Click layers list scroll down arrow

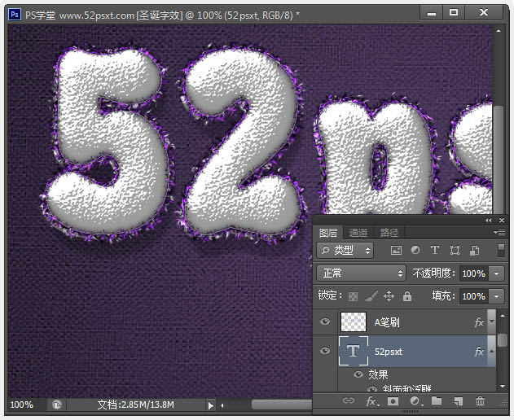pyautogui.click(x=503, y=387)
